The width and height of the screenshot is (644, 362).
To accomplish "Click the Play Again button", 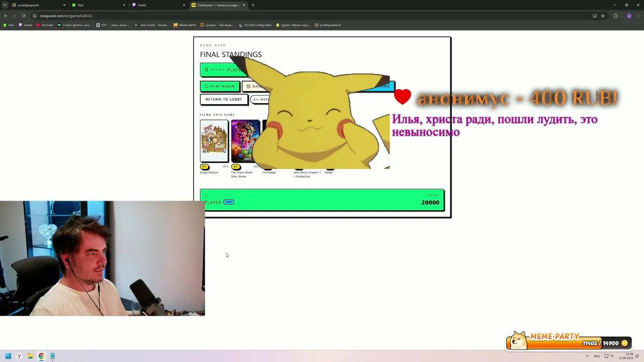I will [x=220, y=86].
